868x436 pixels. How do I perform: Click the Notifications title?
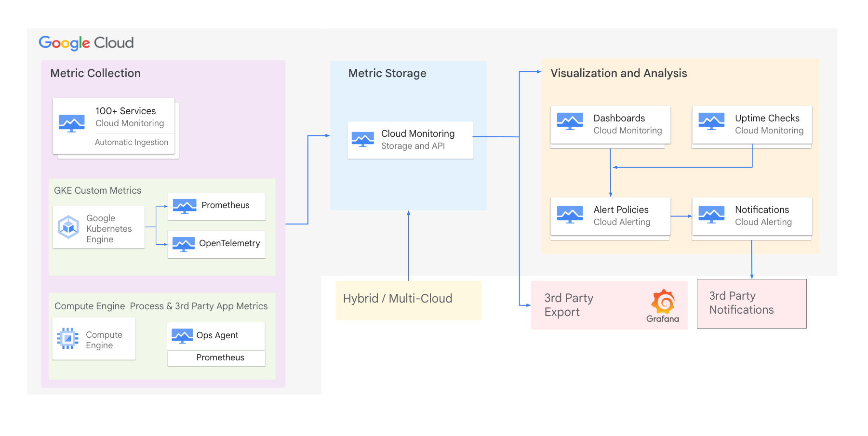point(762,210)
